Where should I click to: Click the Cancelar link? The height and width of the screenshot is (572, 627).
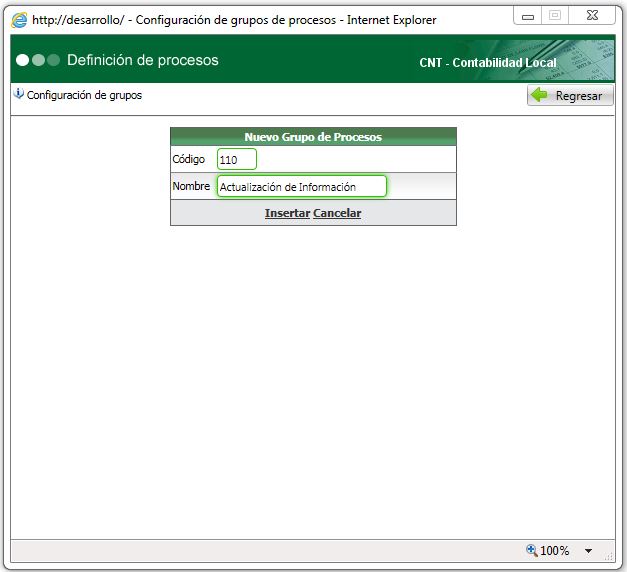337,213
